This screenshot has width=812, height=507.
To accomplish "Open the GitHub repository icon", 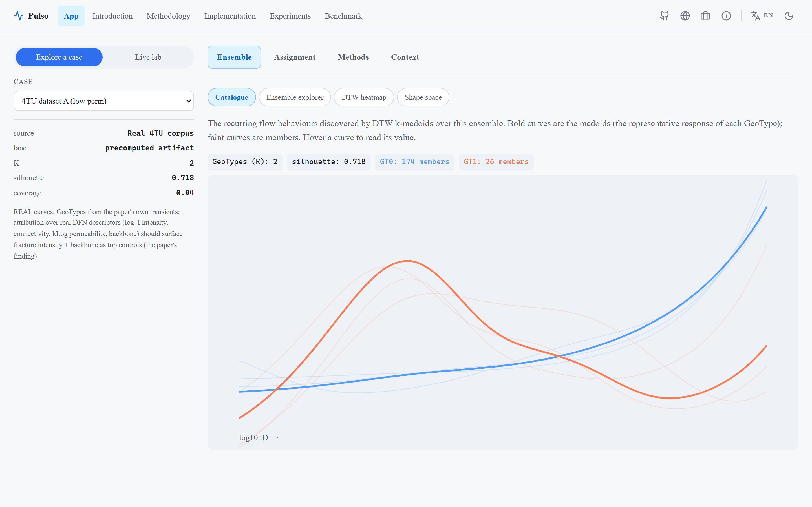I will click(x=664, y=16).
